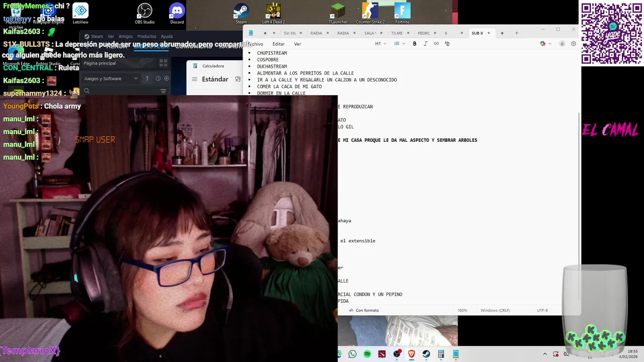Screen dimensions: 644x362
Task: Show hidden system tray icons
Action: pyautogui.click(x=545, y=354)
